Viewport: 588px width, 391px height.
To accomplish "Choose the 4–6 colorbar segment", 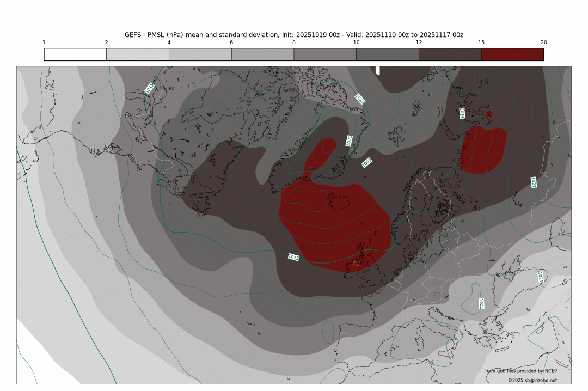I will 200,54.
